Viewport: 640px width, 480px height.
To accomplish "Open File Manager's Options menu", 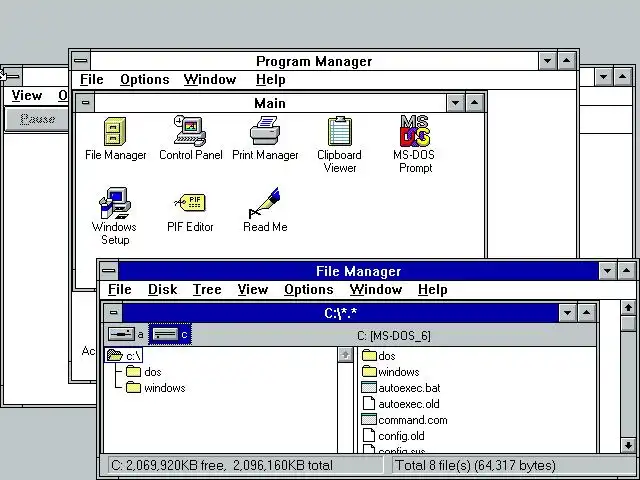I will click(309, 289).
